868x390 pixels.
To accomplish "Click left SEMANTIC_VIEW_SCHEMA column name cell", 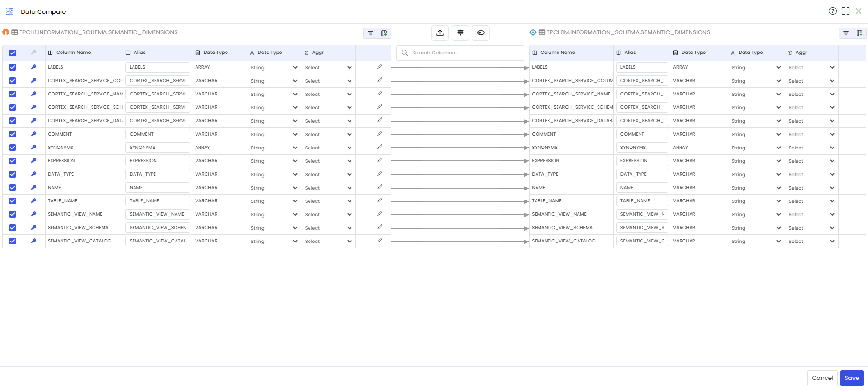I will tap(84, 228).
